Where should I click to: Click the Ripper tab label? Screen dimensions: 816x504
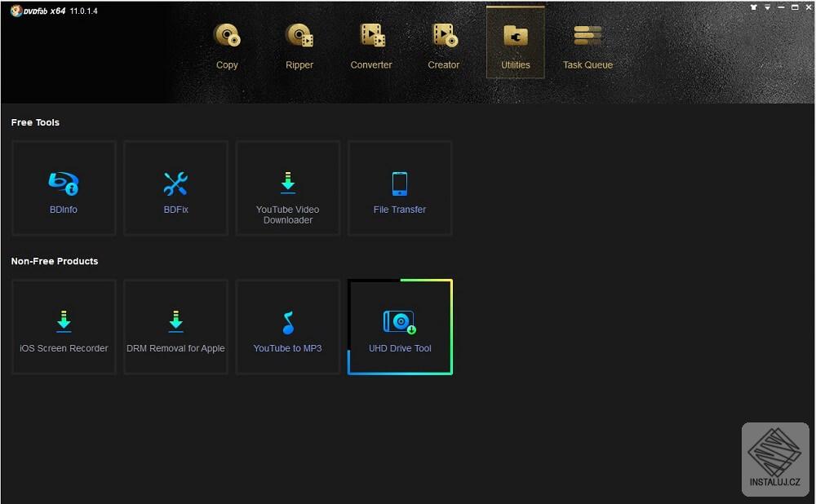click(x=299, y=65)
